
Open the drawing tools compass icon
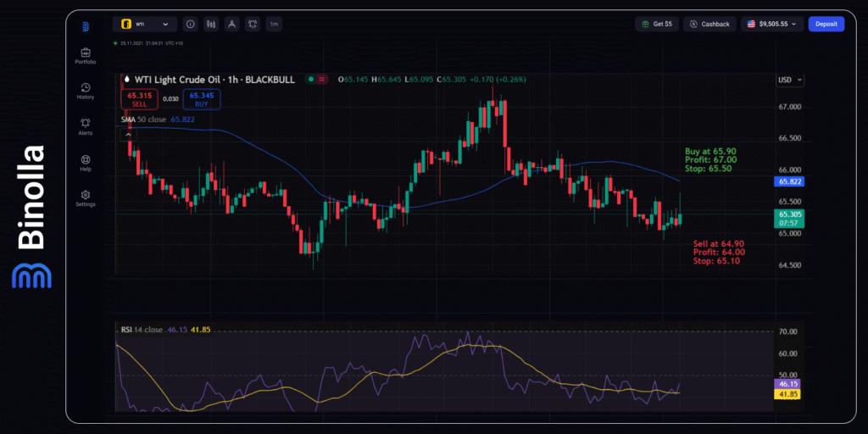[231, 25]
